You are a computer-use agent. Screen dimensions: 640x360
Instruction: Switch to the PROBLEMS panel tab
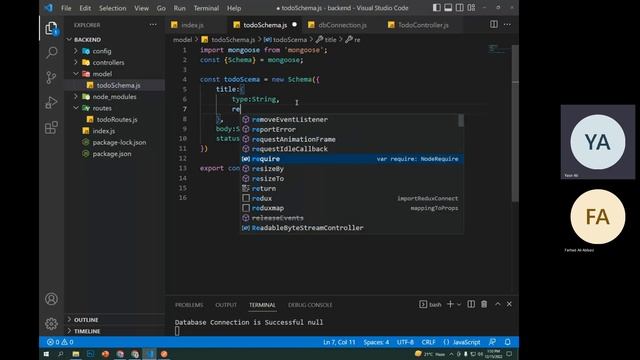189,305
